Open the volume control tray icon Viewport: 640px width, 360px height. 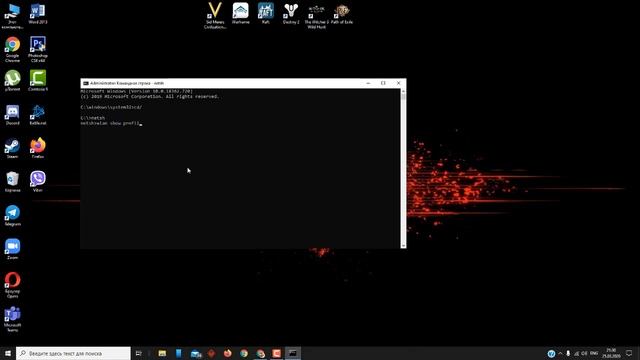tap(584, 353)
